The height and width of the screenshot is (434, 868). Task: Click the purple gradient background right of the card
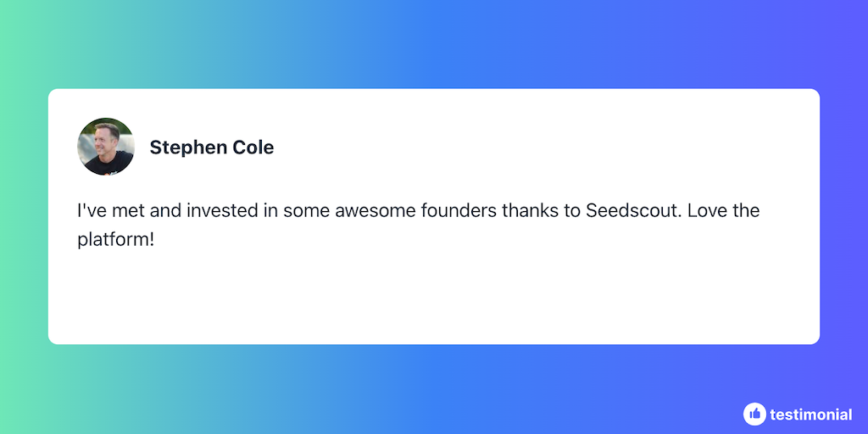[x=844, y=217]
